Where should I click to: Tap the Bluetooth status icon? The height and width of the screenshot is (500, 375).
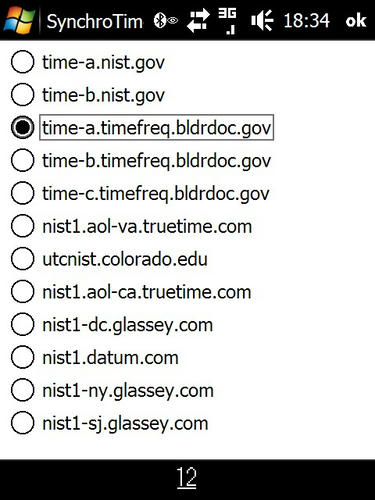tap(165, 21)
